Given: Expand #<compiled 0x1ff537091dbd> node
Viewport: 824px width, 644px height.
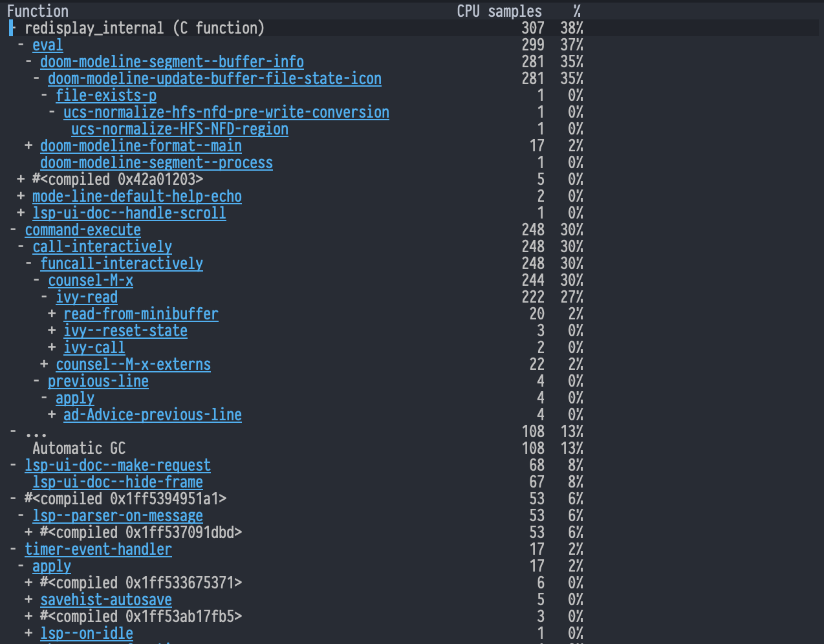Looking at the screenshot, I should pyautogui.click(x=28, y=532).
